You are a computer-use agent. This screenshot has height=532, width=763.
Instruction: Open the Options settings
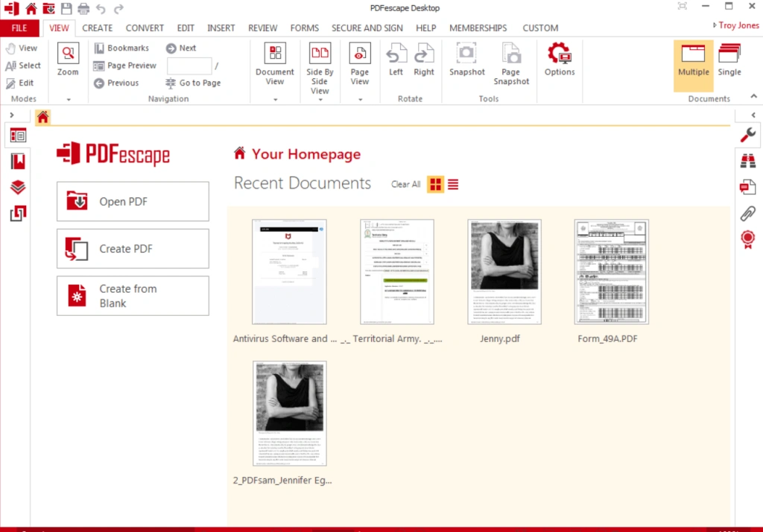[560, 60]
